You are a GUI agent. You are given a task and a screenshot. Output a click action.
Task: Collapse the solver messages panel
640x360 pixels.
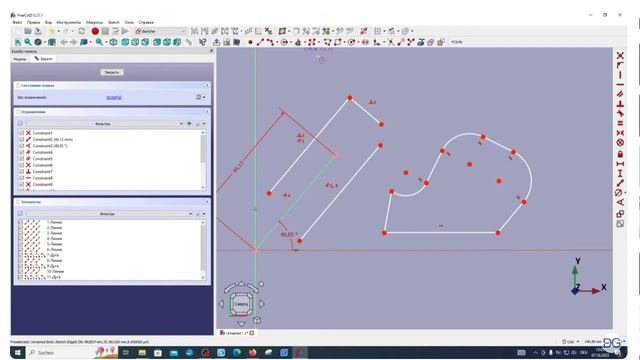click(x=207, y=85)
